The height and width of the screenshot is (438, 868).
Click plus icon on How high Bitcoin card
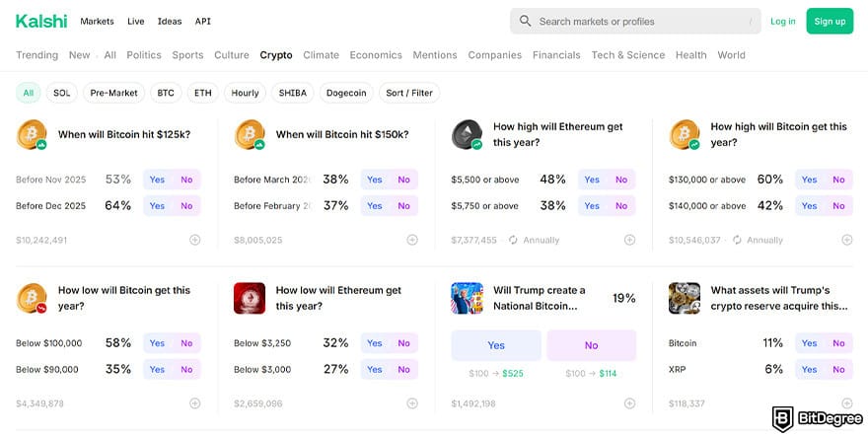pyautogui.click(x=847, y=240)
